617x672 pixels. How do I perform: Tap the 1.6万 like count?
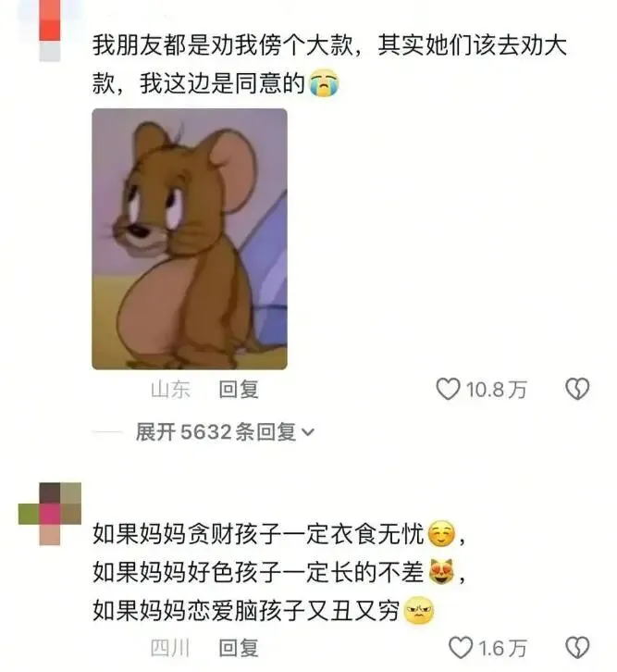point(502,649)
